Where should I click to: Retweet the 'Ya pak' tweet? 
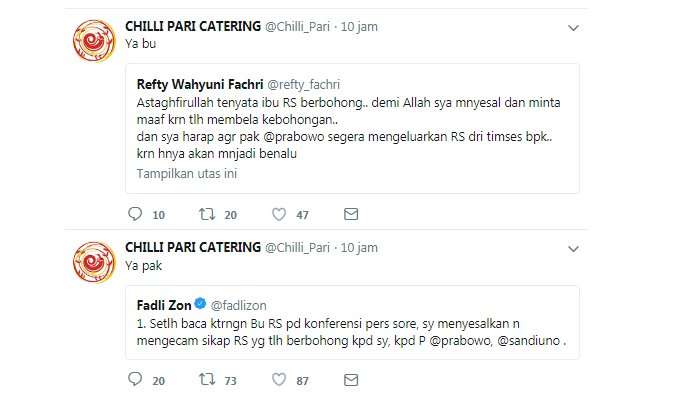pos(207,380)
